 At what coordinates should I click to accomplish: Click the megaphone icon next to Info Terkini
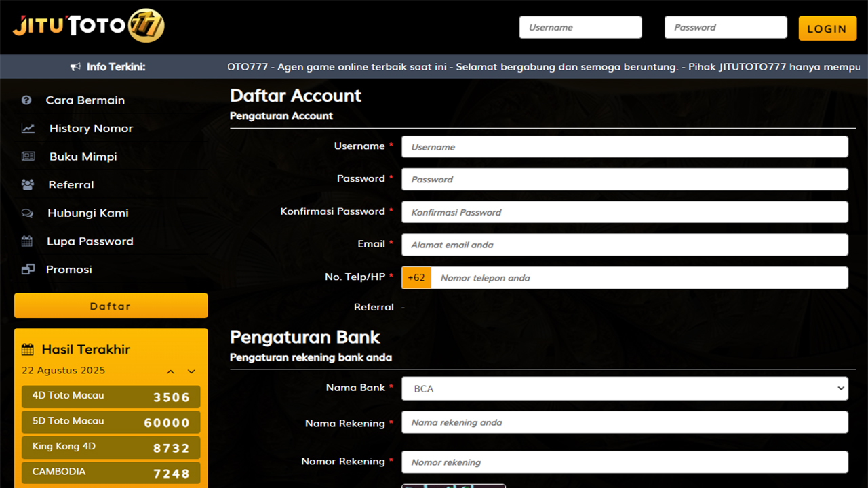pos(75,67)
